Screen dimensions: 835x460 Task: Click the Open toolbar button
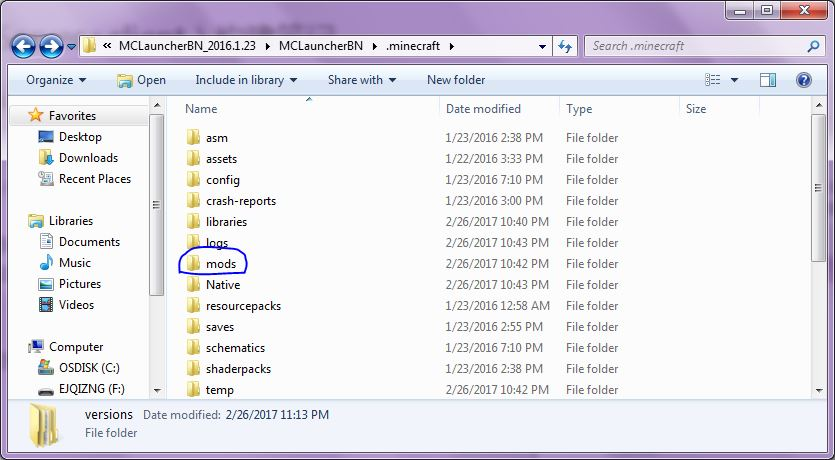142,80
